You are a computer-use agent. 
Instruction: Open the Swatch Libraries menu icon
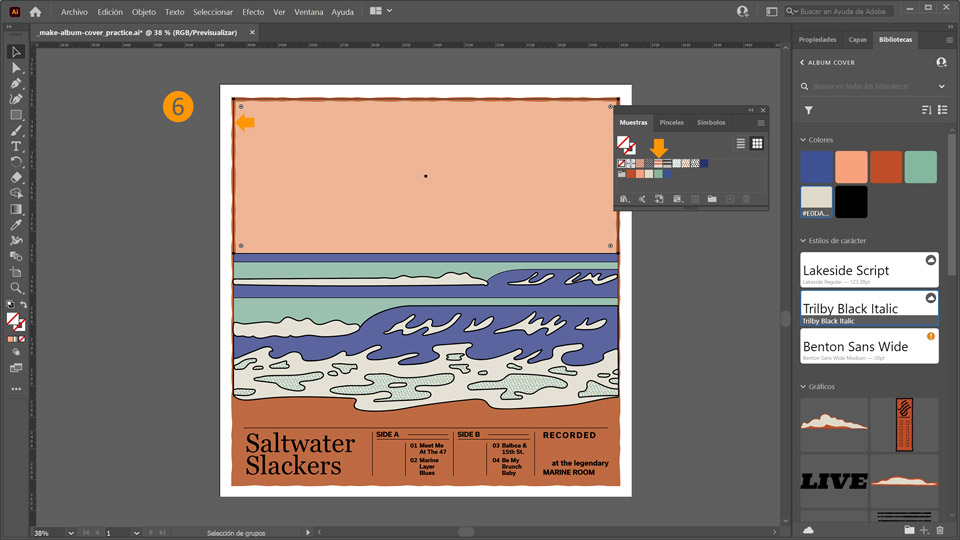pyautogui.click(x=624, y=199)
